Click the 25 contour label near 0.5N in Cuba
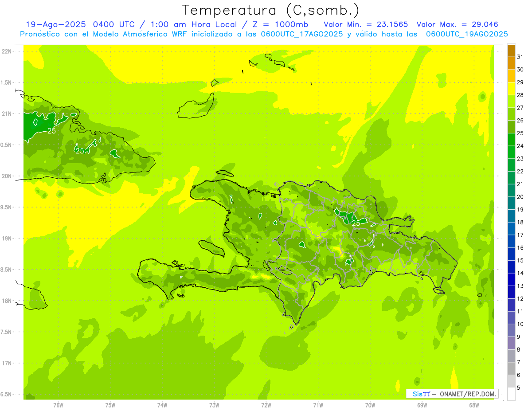 [x=80, y=151]
